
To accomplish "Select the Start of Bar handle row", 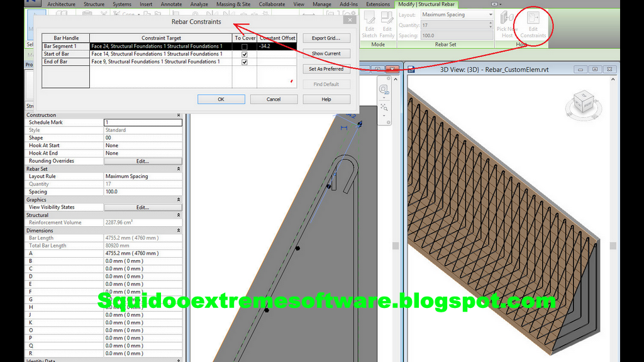I will [65, 54].
